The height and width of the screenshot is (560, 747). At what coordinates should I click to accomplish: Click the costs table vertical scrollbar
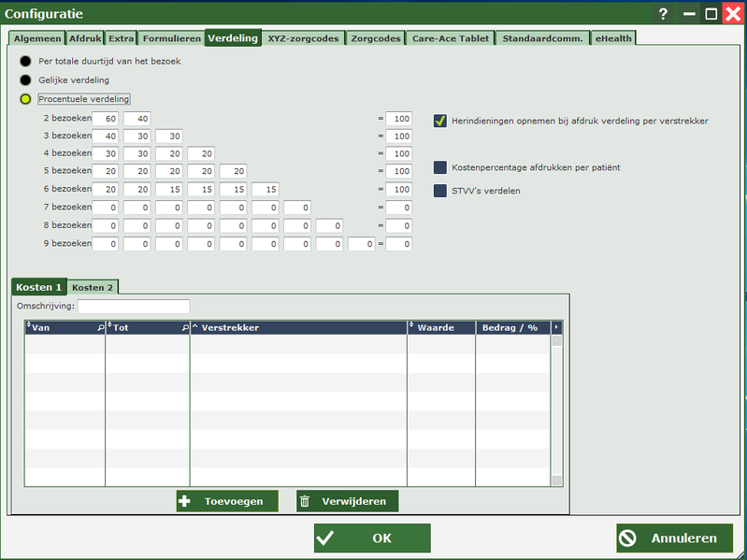(x=556, y=411)
